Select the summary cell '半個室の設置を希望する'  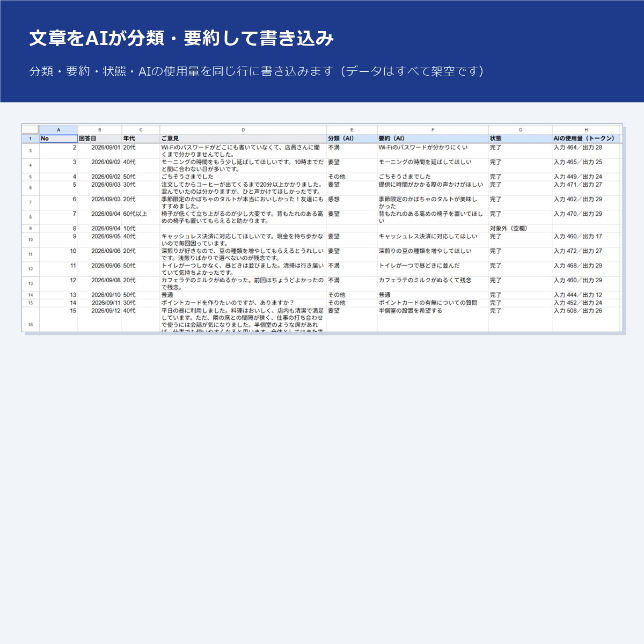433,319
